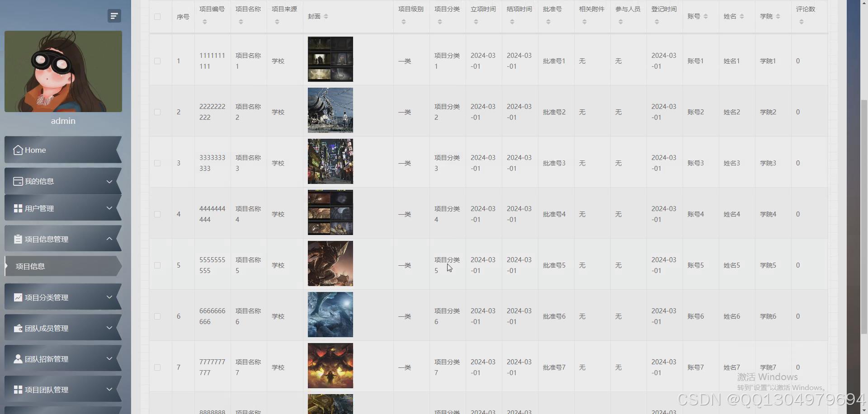868x414 pixels.
Task: Open the 我的信息 menu label
Action: point(39,181)
